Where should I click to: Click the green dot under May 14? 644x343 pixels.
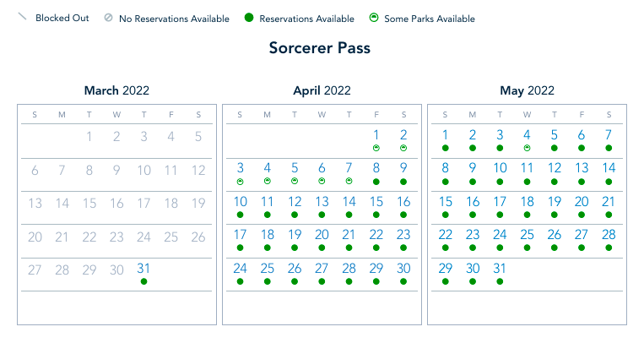(609, 182)
